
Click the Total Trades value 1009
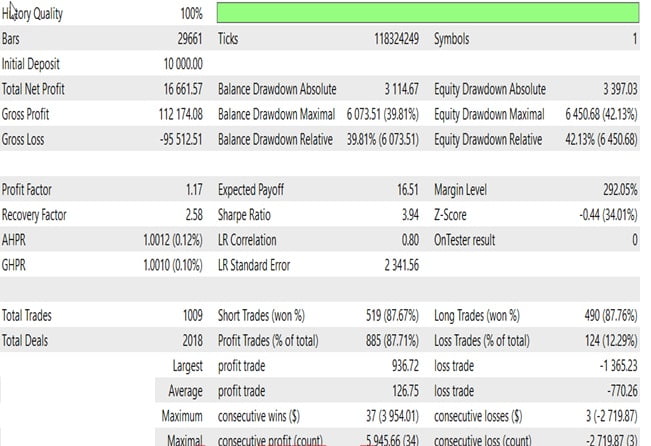tap(189, 315)
